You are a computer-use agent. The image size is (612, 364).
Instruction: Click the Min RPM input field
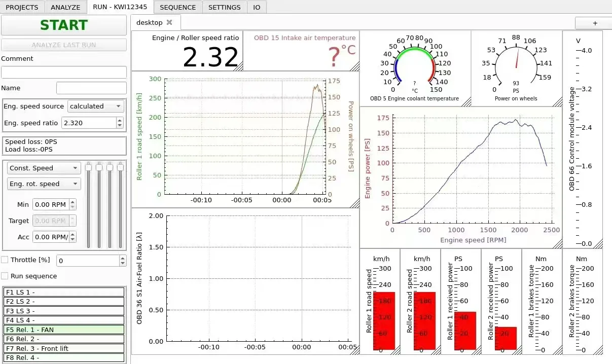click(x=51, y=204)
